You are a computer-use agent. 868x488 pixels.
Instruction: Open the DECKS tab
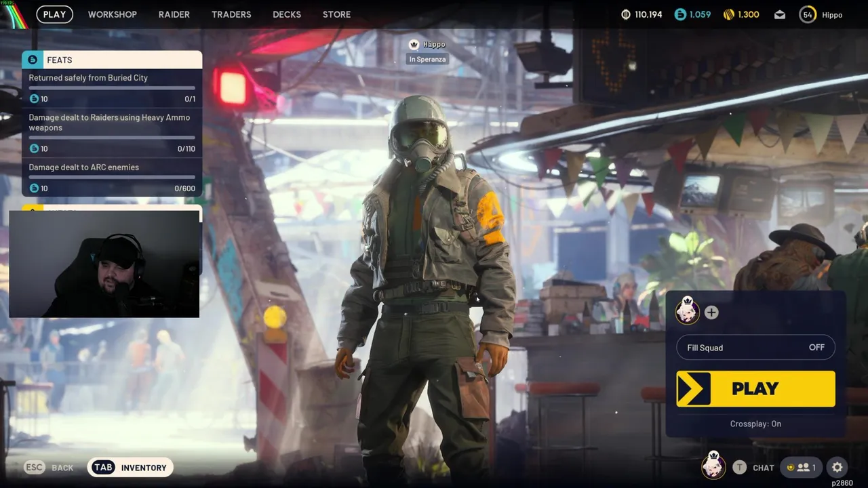coord(287,14)
